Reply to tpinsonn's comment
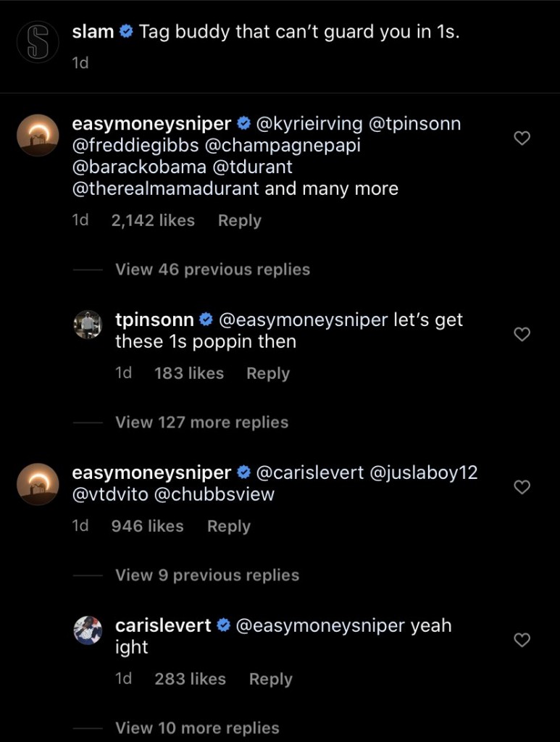The image size is (560, 742). pyautogui.click(x=267, y=374)
